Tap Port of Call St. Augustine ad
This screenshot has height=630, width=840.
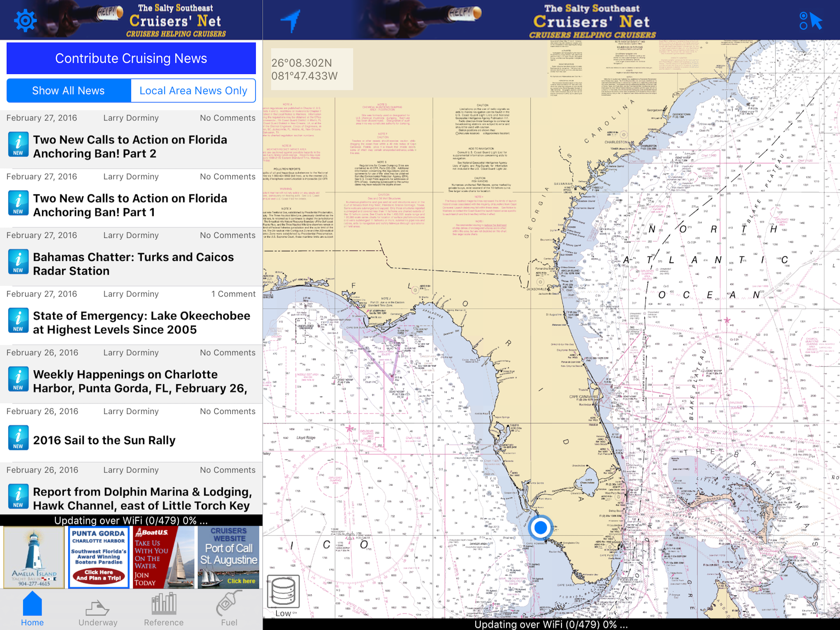(x=229, y=557)
